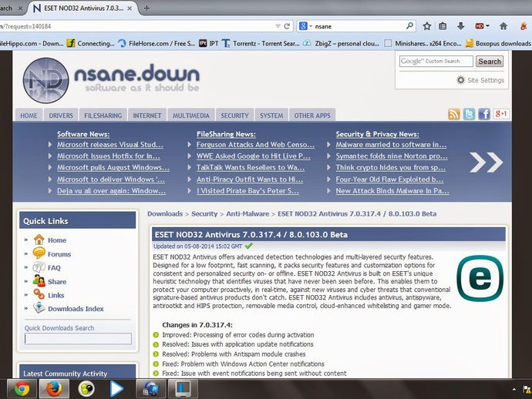Image resolution: width=532 pixels, height=399 pixels.
Task: Open the MULTIMEDIA nav tab
Action: pyautogui.click(x=191, y=116)
